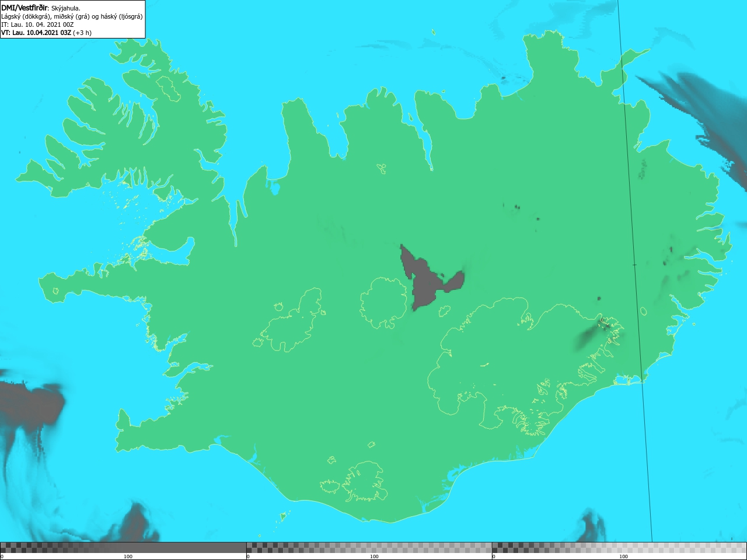Click the light gray high-cloud colour scale bar
The width and height of the screenshot is (747, 560).
[619, 547]
